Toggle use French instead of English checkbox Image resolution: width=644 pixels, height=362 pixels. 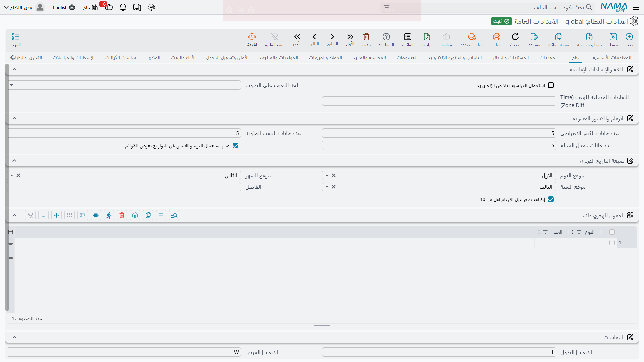(x=551, y=85)
